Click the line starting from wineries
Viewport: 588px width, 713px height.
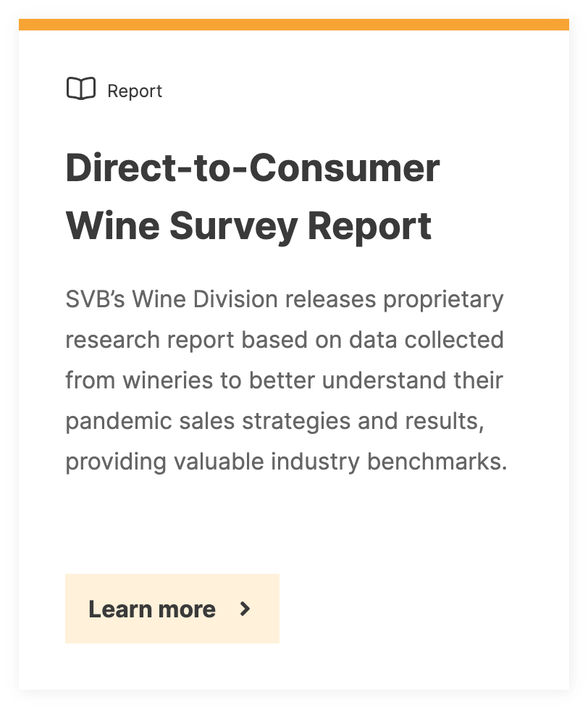point(284,380)
